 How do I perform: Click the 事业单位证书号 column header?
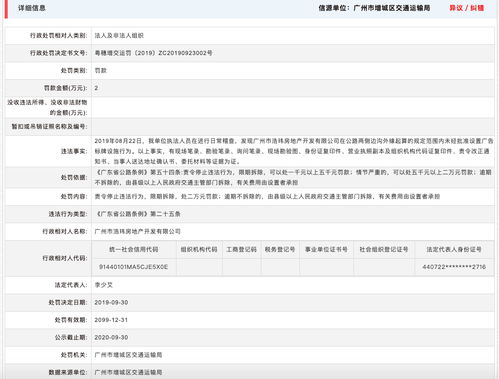[326, 249]
